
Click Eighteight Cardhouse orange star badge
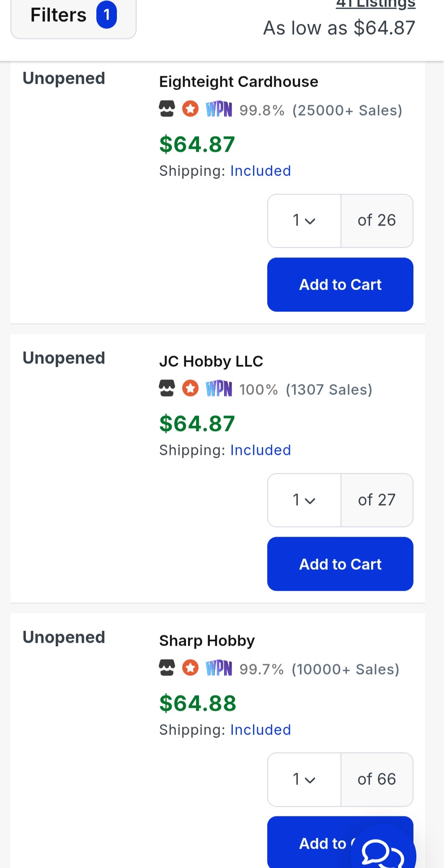click(x=190, y=109)
